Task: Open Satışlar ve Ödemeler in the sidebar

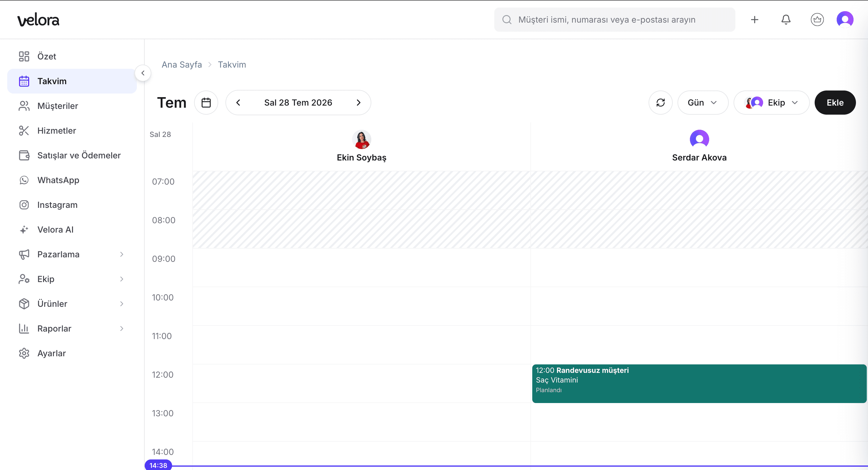Action: click(72, 155)
